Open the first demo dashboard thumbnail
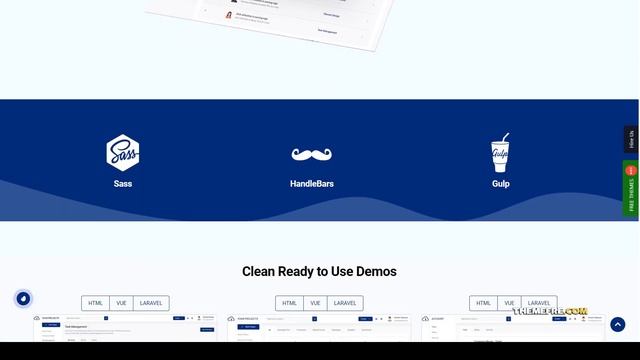This screenshot has height=360, width=640. tap(125, 328)
